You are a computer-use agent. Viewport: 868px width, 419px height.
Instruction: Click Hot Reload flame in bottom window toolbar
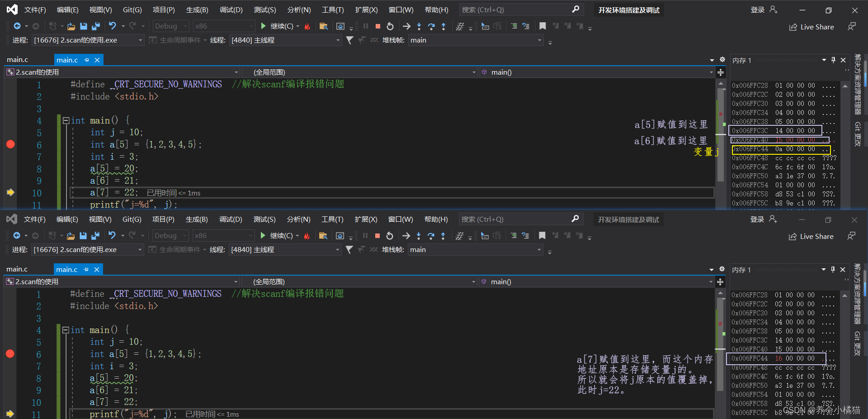(307, 236)
